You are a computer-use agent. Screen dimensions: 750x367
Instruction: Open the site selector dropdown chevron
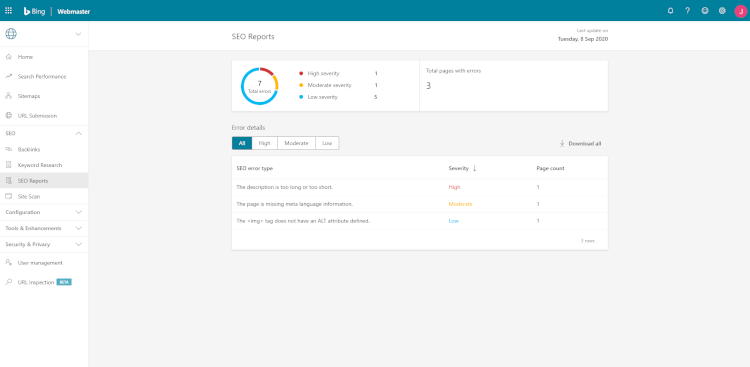tap(78, 34)
